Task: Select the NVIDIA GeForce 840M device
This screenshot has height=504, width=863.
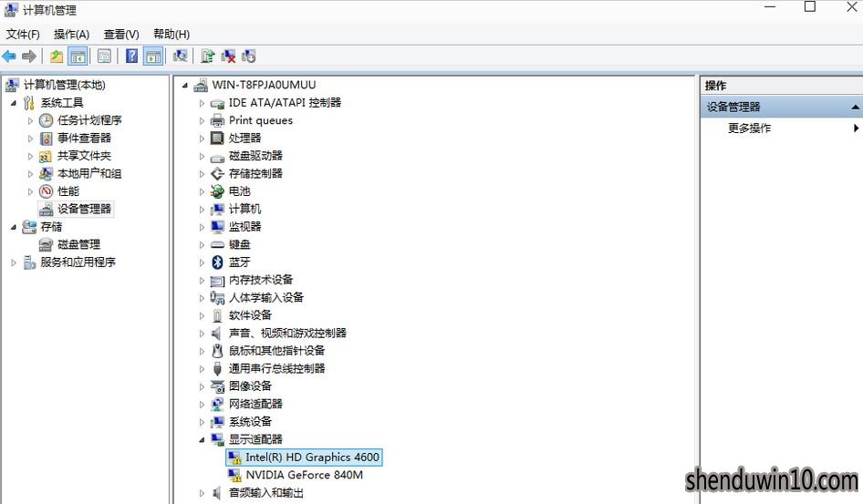Action: click(x=305, y=475)
